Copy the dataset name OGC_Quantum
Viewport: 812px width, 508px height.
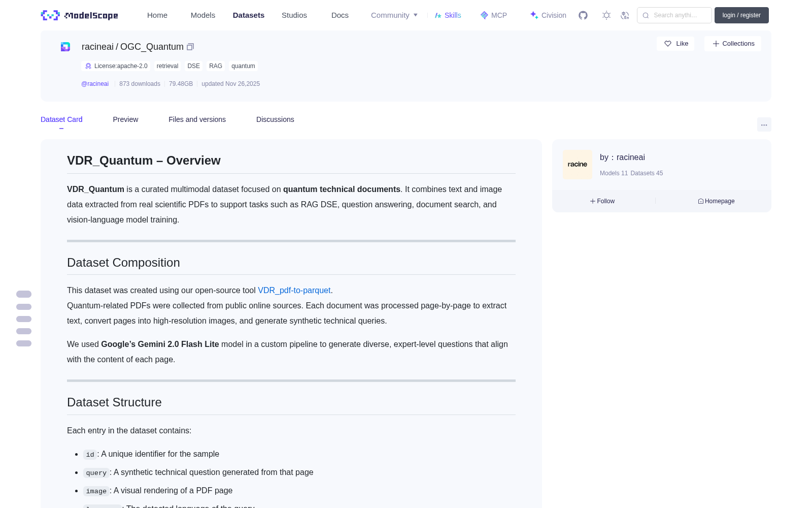tap(190, 47)
